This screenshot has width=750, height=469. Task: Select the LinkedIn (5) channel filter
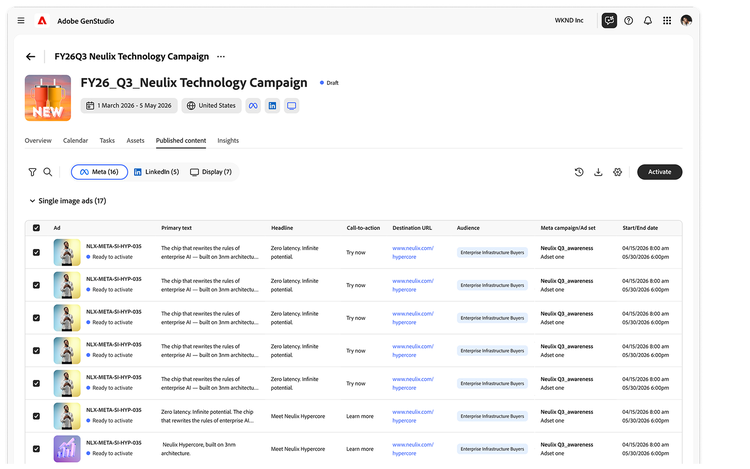[x=156, y=172]
